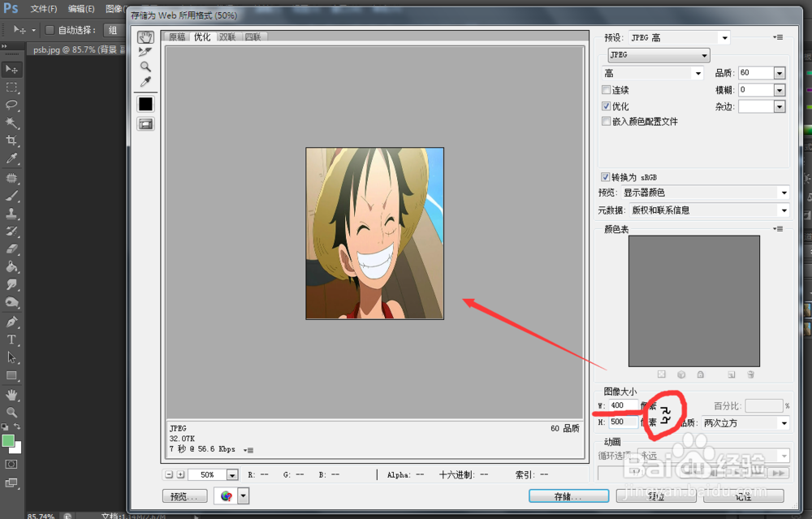Toggle 优化 (Optimized) checkbox
Image resolution: width=812 pixels, height=519 pixels.
click(606, 106)
